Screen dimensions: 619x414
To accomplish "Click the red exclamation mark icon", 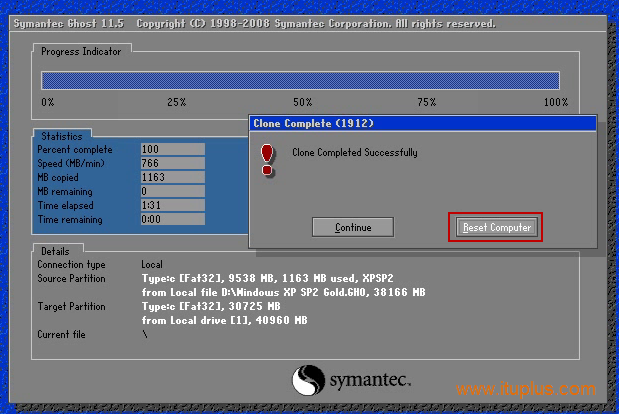I will [x=267, y=160].
